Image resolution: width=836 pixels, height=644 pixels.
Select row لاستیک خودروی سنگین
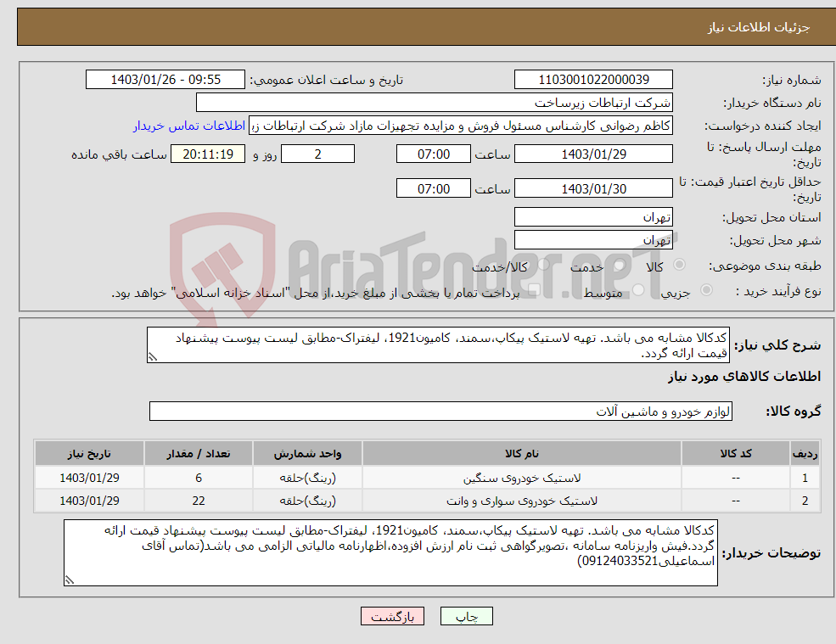[427, 478]
